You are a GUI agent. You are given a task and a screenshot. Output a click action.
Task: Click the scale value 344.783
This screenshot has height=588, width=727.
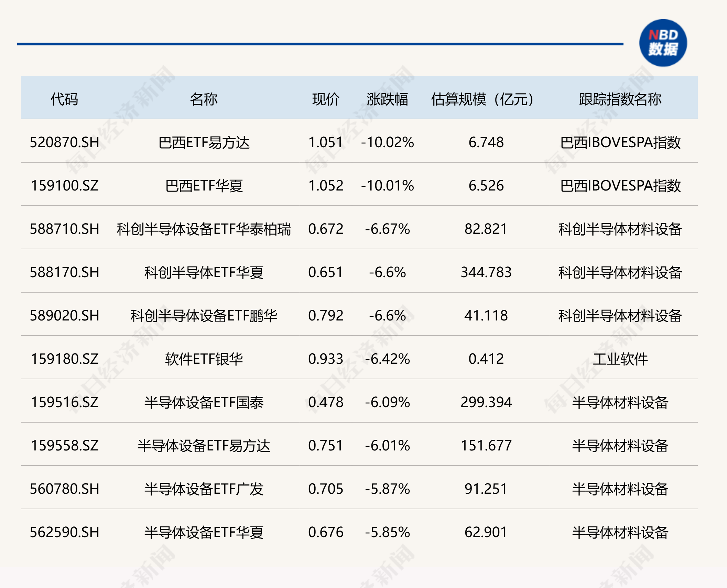tap(486, 272)
